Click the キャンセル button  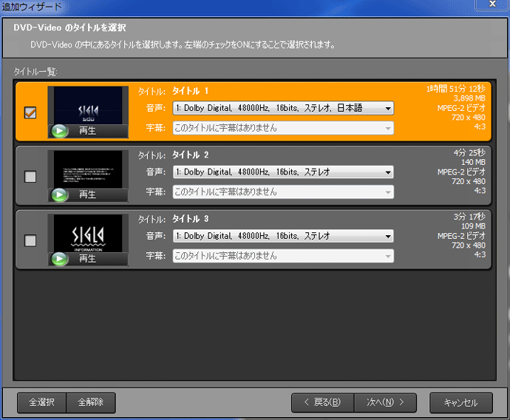460,403
